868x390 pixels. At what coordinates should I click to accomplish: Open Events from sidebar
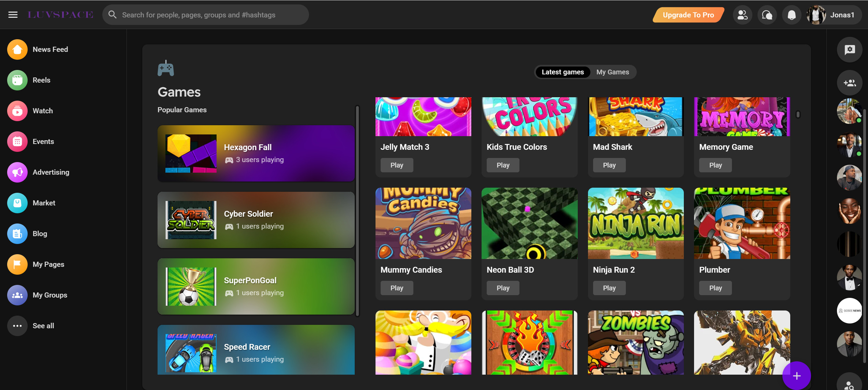pyautogui.click(x=31, y=142)
